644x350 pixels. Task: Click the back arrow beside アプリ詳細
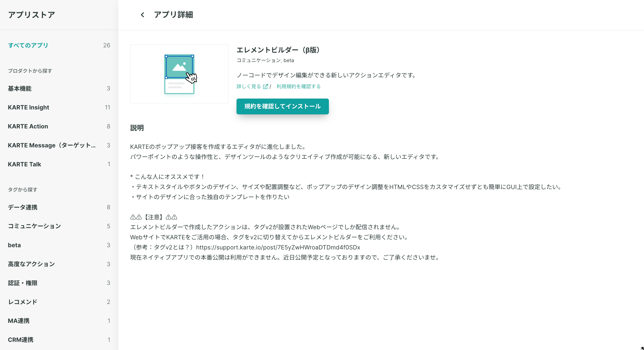[142, 15]
